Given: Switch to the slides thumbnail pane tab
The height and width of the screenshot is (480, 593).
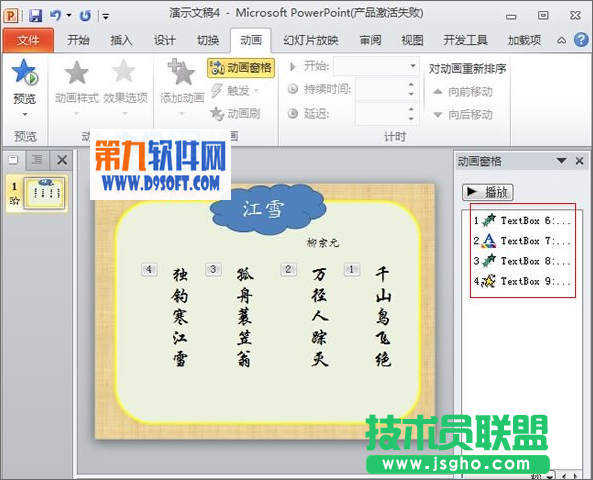Looking at the screenshot, I should pyautogui.click(x=14, y=160).
